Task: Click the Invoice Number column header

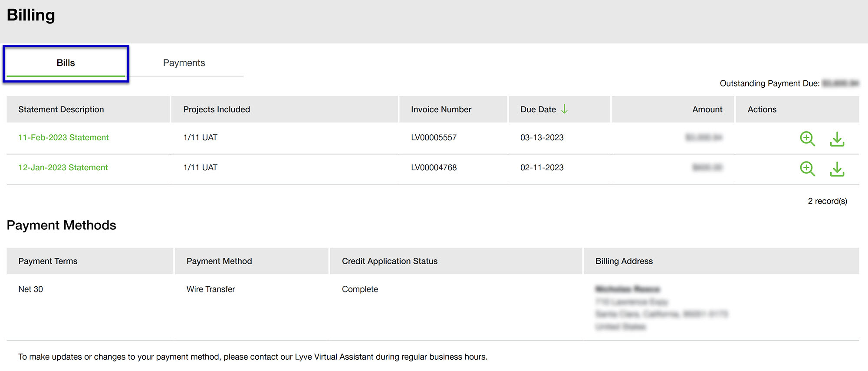Action: (x=441, y=109)
